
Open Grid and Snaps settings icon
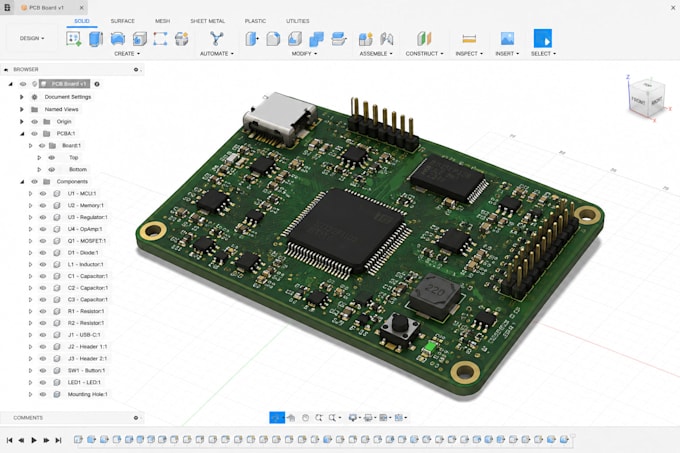[x=383, y=417]
